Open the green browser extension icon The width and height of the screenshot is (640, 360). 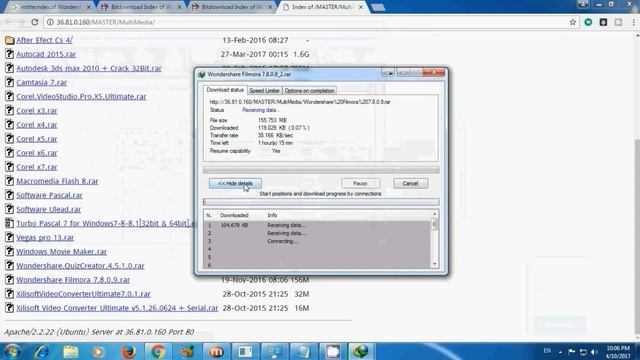(588, 22)
